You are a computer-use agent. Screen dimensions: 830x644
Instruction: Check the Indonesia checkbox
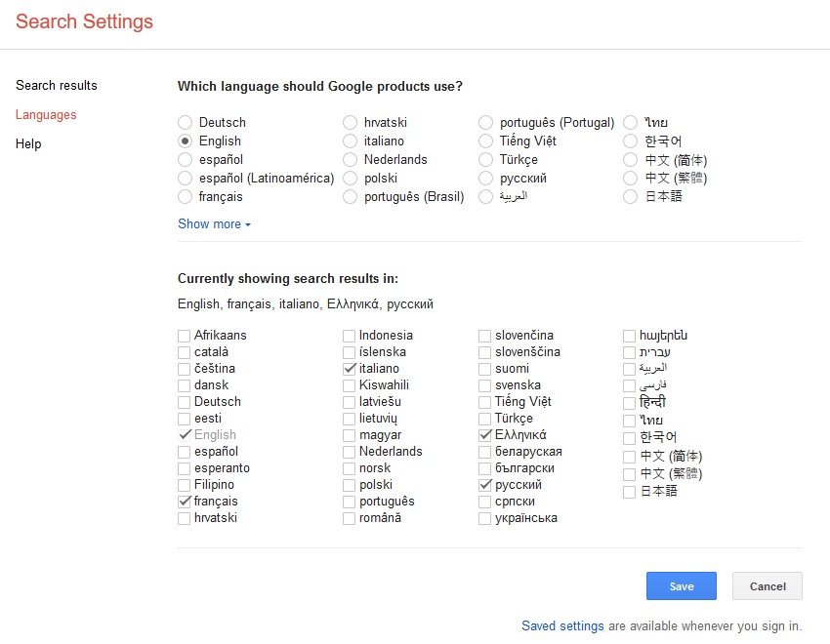point(349,336)
